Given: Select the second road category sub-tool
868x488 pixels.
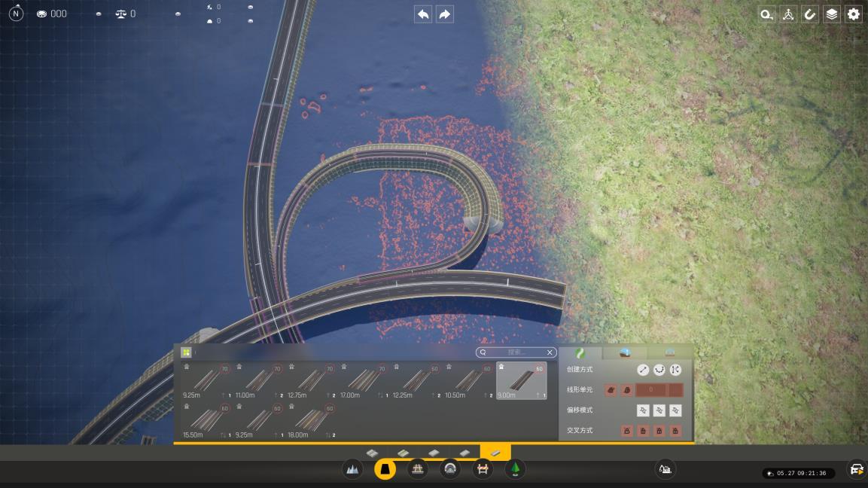Looking at the screenshot, I should coord(403,453).
